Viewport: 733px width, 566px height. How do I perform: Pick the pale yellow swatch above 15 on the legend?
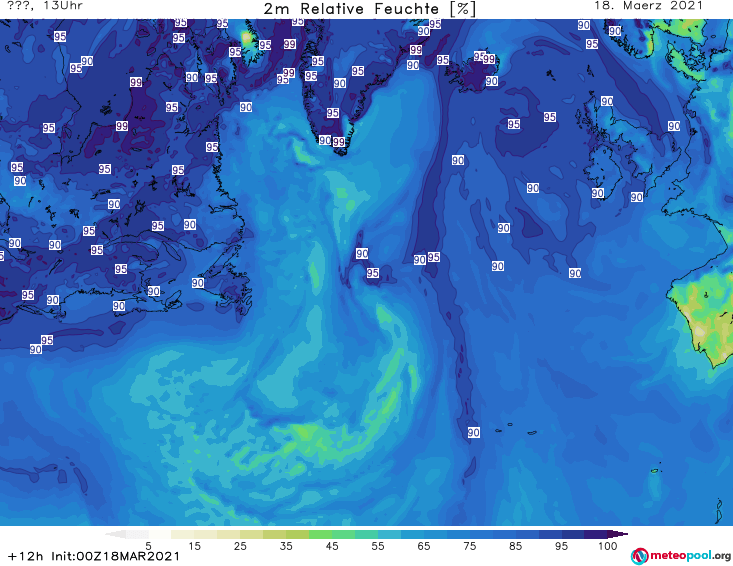point(183,534)
